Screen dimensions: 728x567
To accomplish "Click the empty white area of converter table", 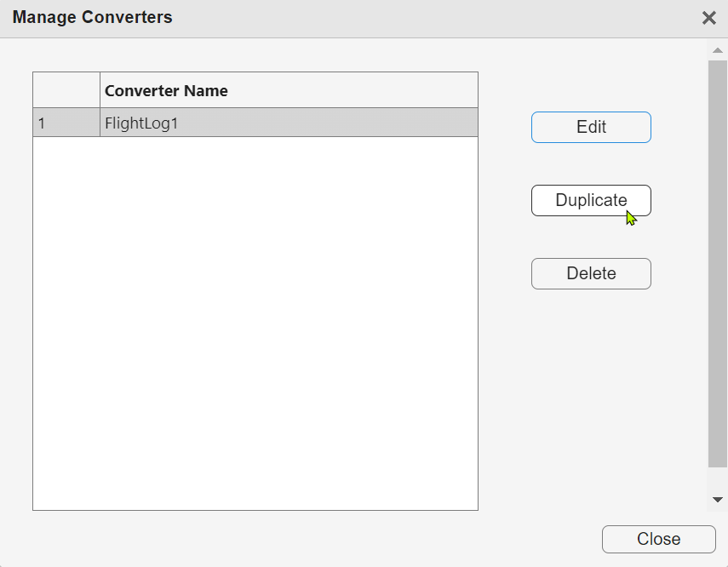I will 255,324.
